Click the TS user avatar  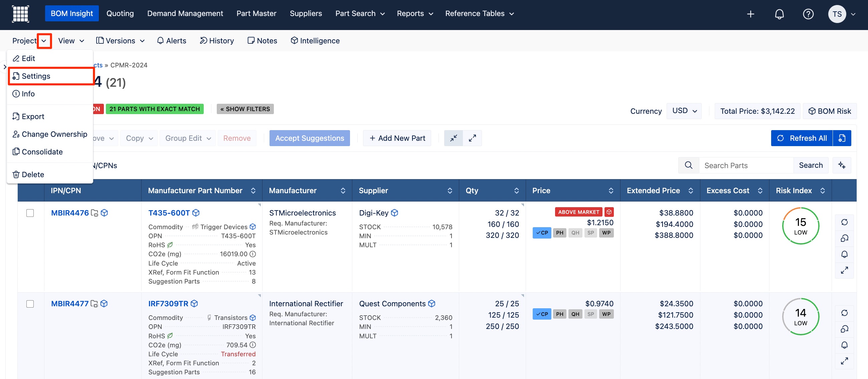(x=837, y=14)
